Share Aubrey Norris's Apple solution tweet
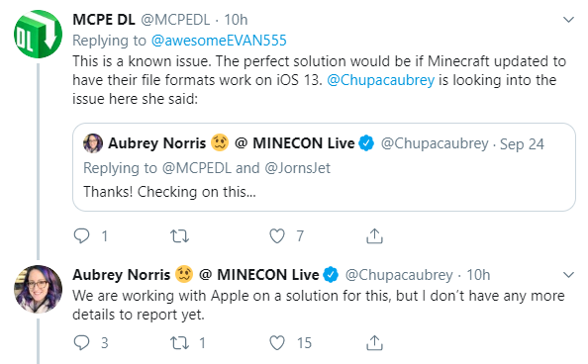The image size is (588, 364). click(374, 342)
